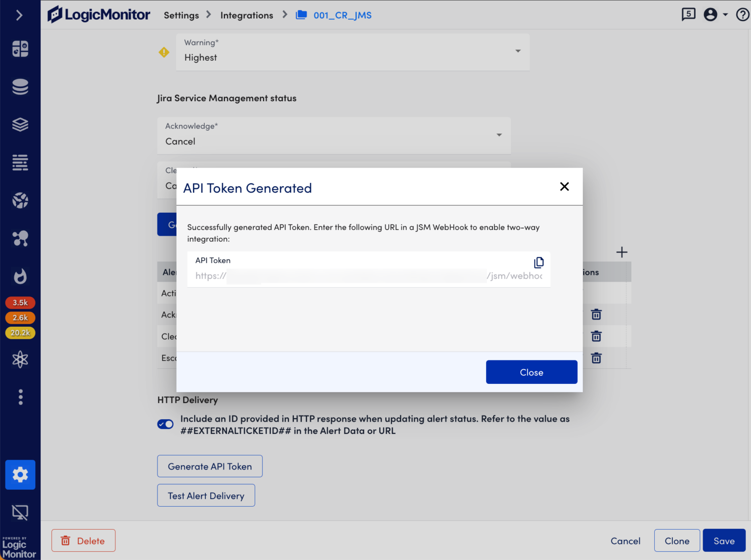Save the 001_CR_JMS integration

tap(724, 540)
